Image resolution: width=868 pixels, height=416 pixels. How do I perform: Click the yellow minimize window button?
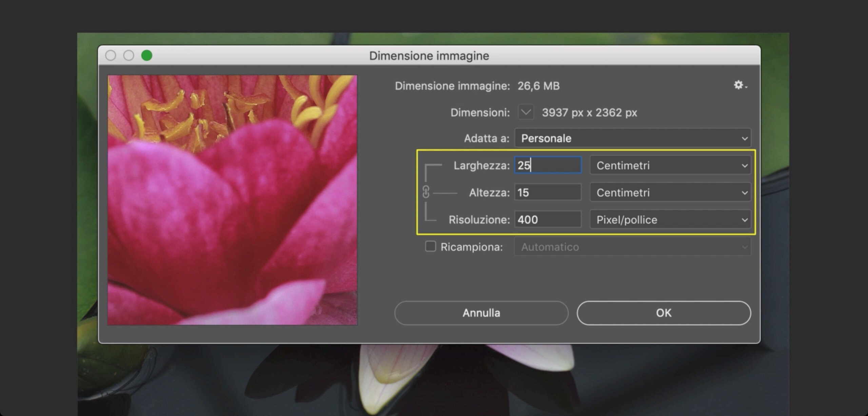click(x=129, y=55)
